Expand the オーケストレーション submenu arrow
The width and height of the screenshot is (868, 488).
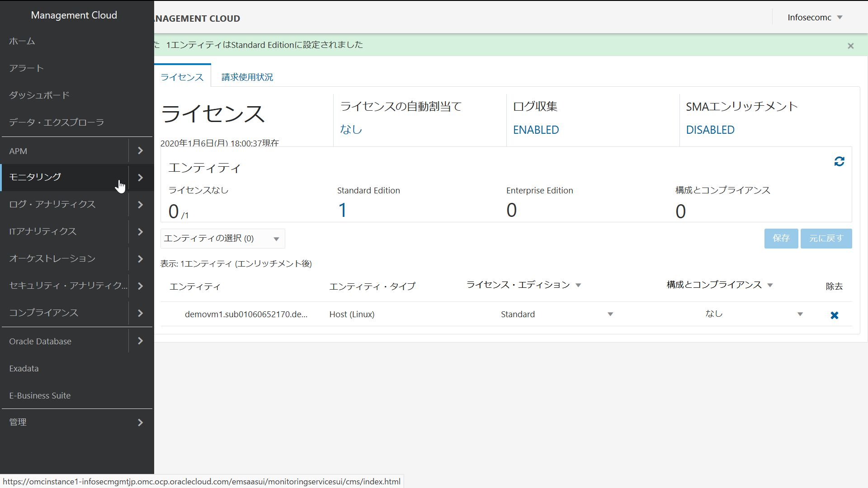coord(140,259)
